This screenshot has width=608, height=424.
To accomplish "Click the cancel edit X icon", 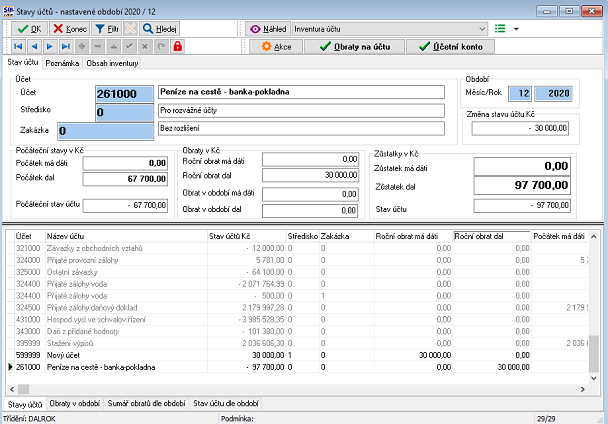I will [145, 47].
